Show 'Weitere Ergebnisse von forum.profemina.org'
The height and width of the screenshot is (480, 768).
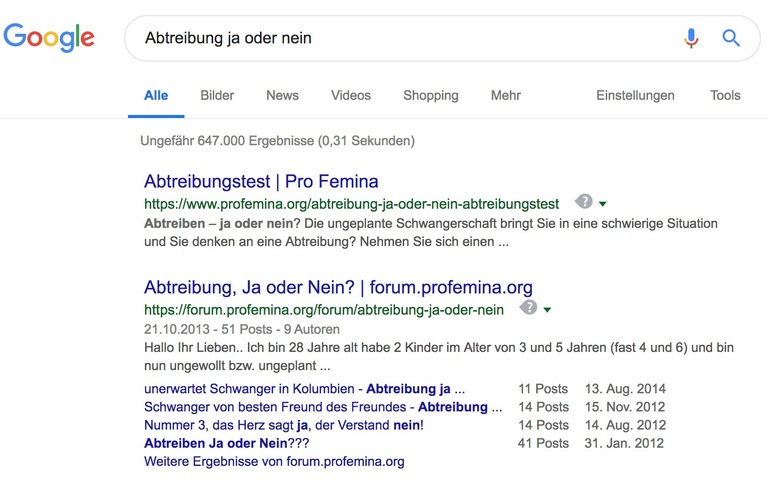point(274,461)
